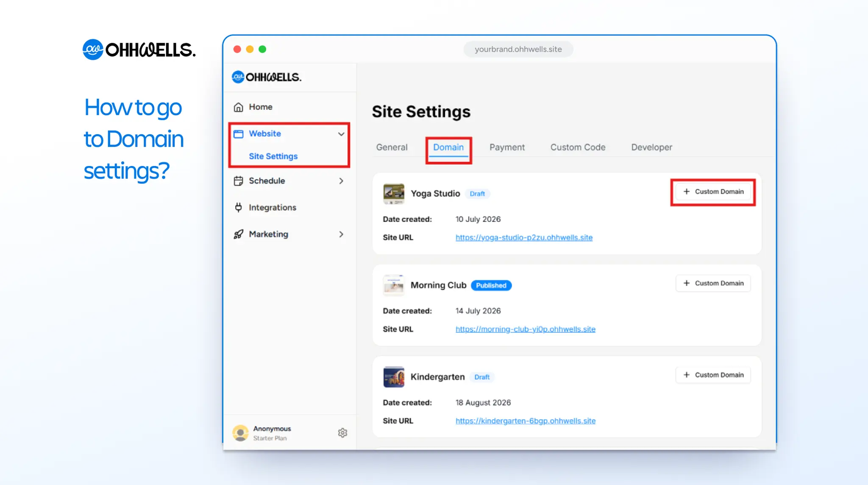Click the date 10 July 2026
The image size is (868, 485).
coord(478,219)
